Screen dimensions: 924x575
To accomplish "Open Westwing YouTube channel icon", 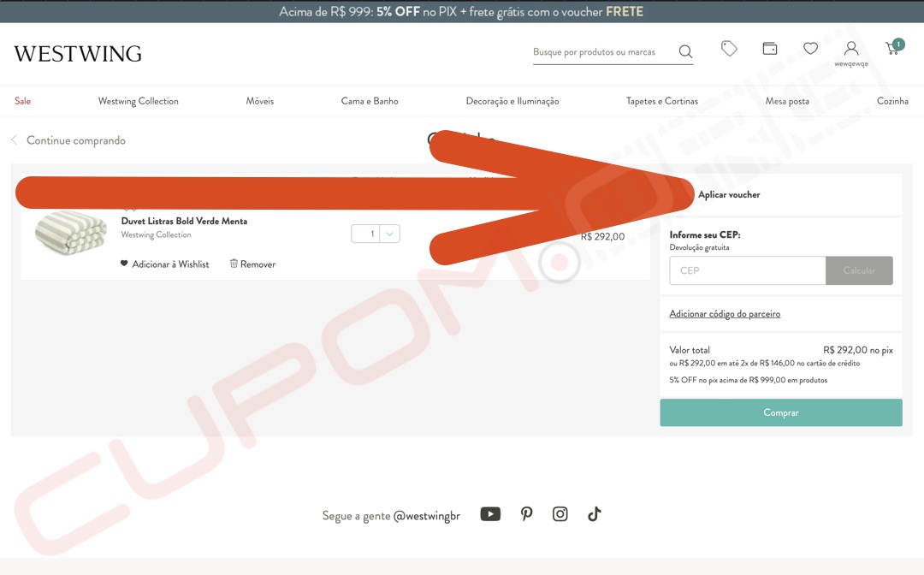I will pos(490,513).
